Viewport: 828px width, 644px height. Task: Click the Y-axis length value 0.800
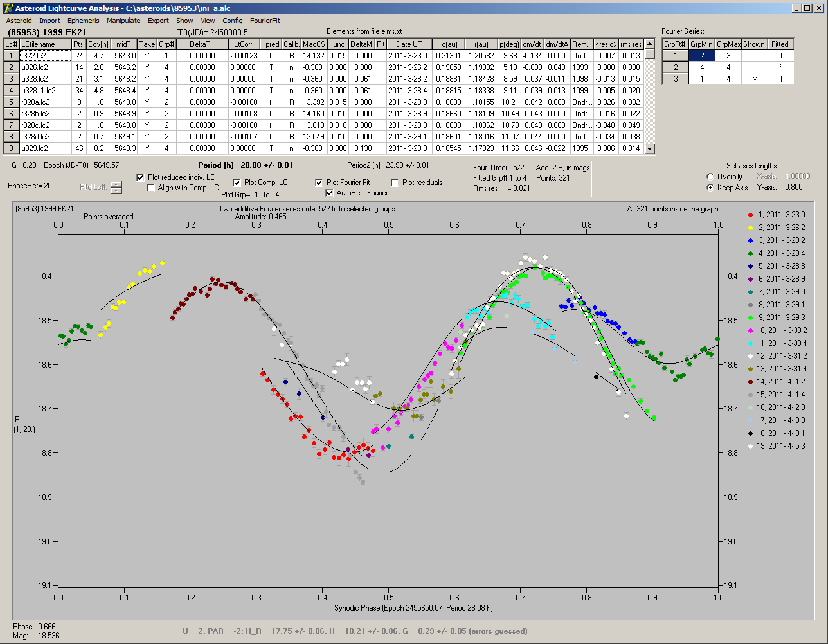point(795,188)
